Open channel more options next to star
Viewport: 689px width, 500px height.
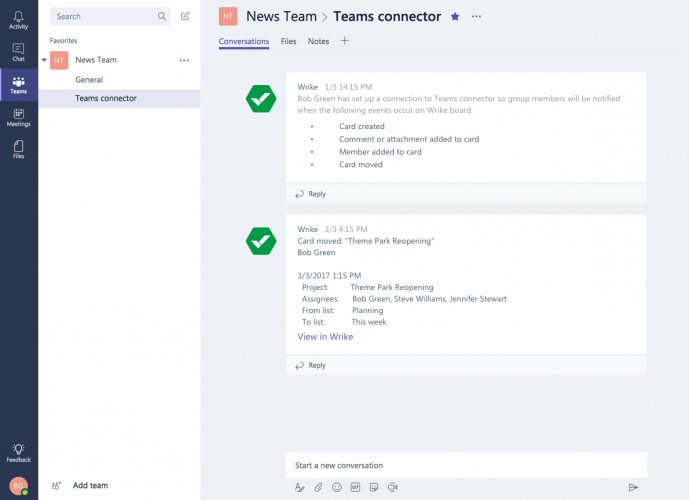point(476,17)
